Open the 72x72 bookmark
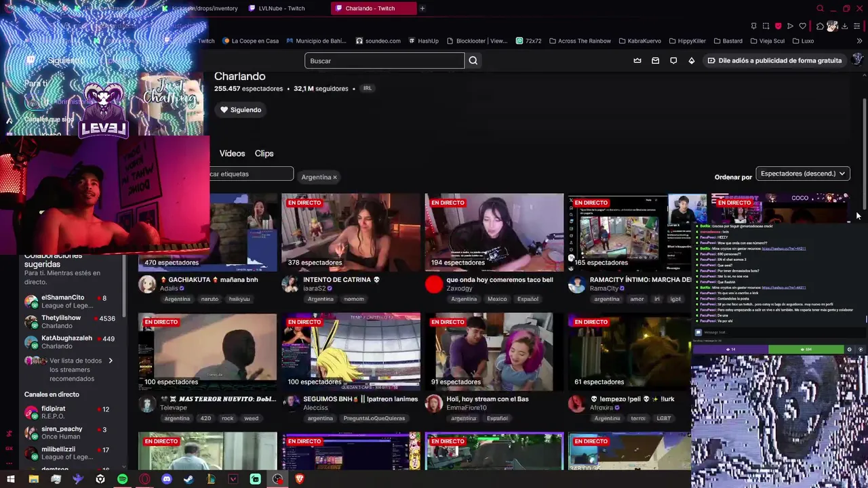 (529, 41)
